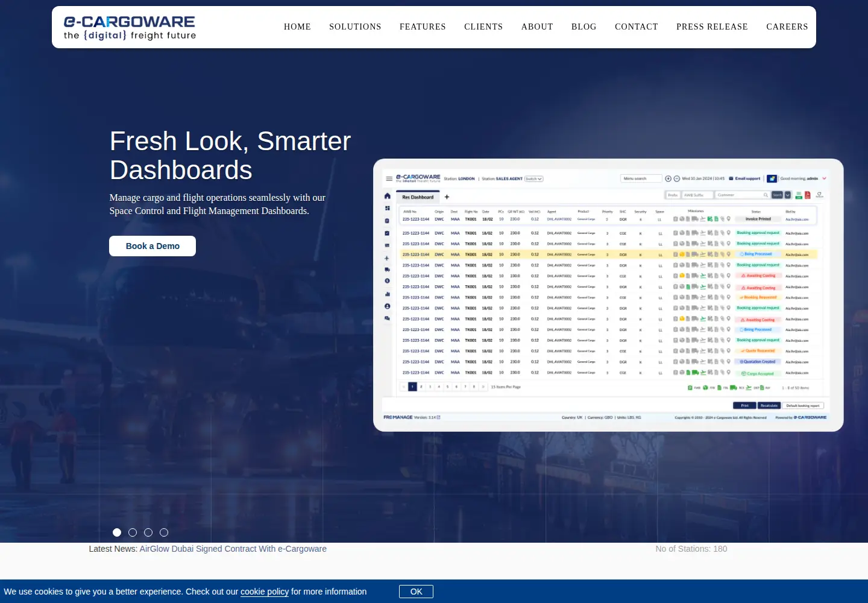
Task: Select the first slide indicator dot
Action: click(x=117, y=532)
